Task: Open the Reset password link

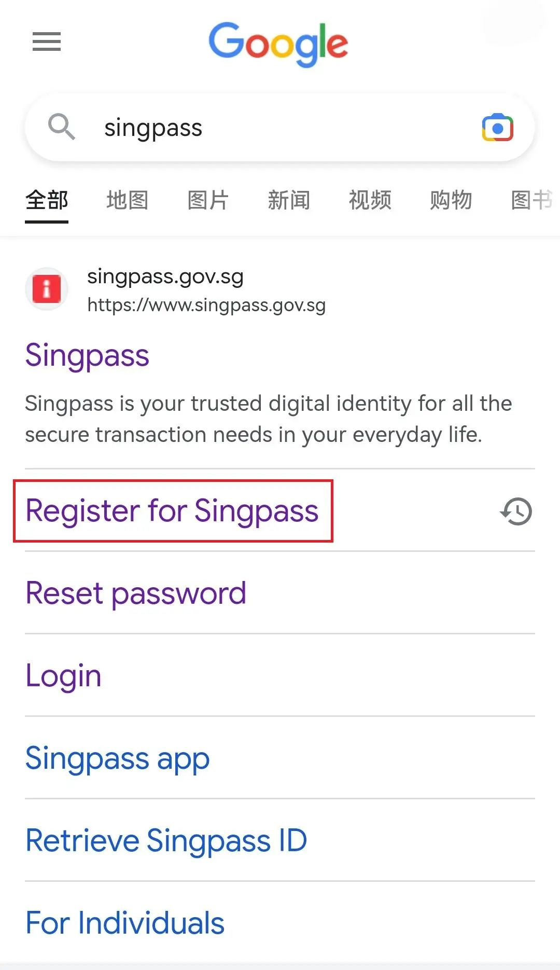Action: [136, 593]
